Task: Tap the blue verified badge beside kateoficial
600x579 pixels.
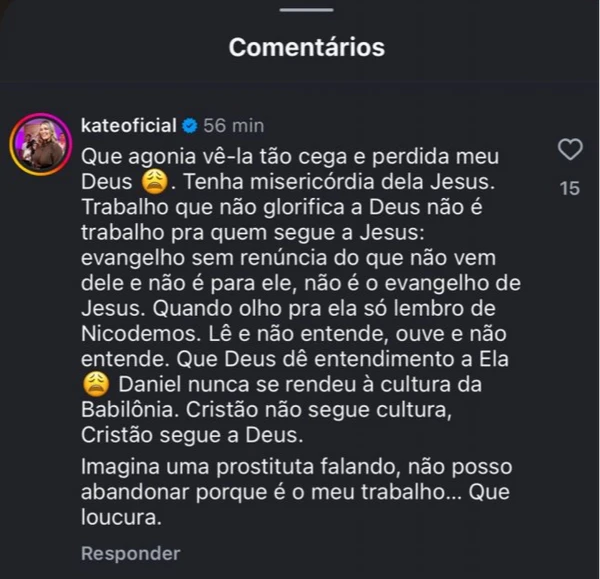Action: coord(189,126)
